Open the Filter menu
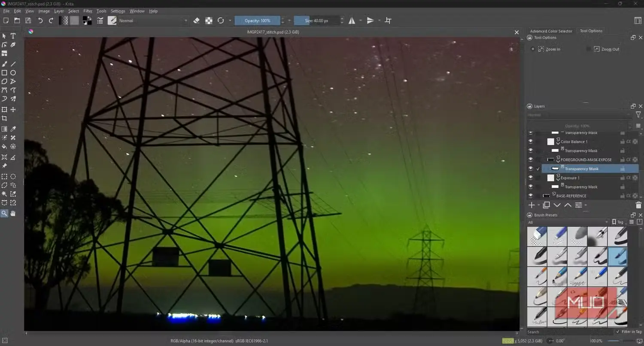 [88, 11]
